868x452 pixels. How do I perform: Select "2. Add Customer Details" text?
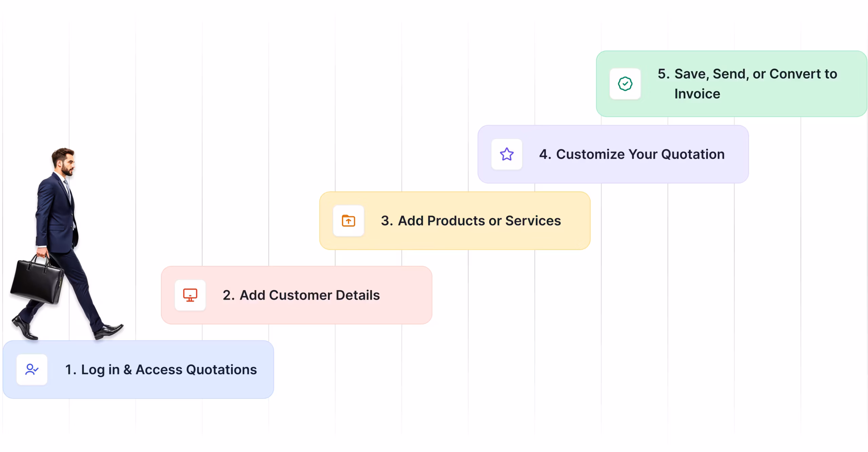(301, 295)
